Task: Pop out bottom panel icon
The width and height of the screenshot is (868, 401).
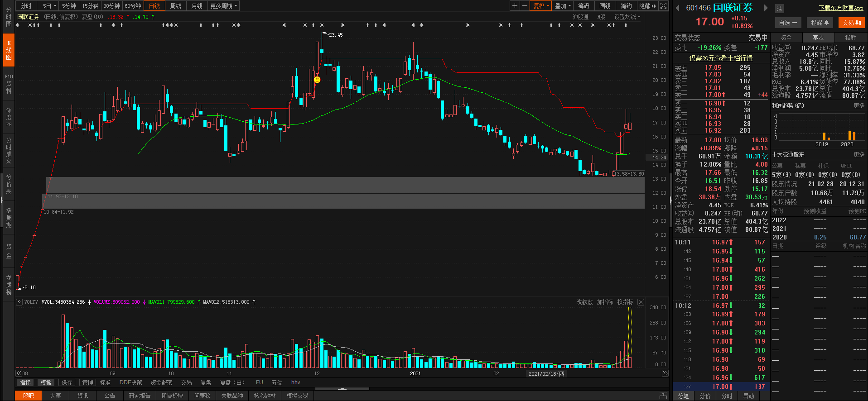Action: point(663,396)
